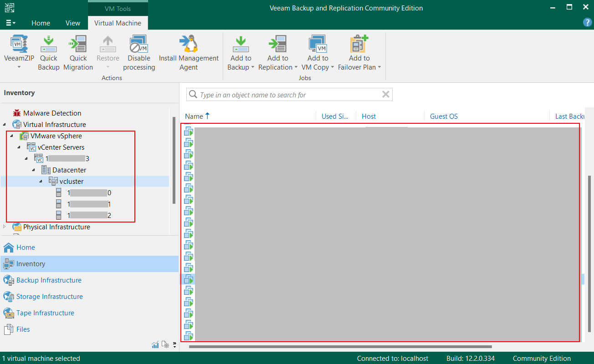Click navigation pane options chevron
The width and height of the screenshot is (594, 364).
click(174, 345)
